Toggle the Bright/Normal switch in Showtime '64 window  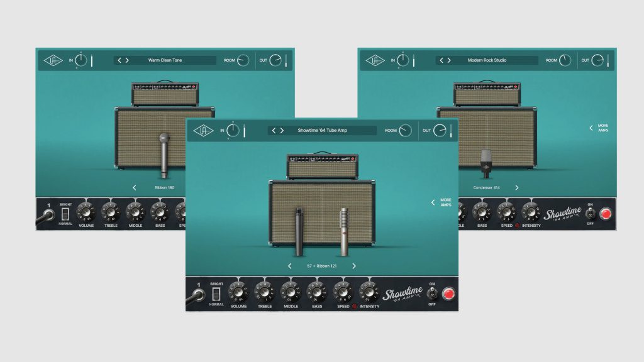pyautogui.click(x=217, y=293)
